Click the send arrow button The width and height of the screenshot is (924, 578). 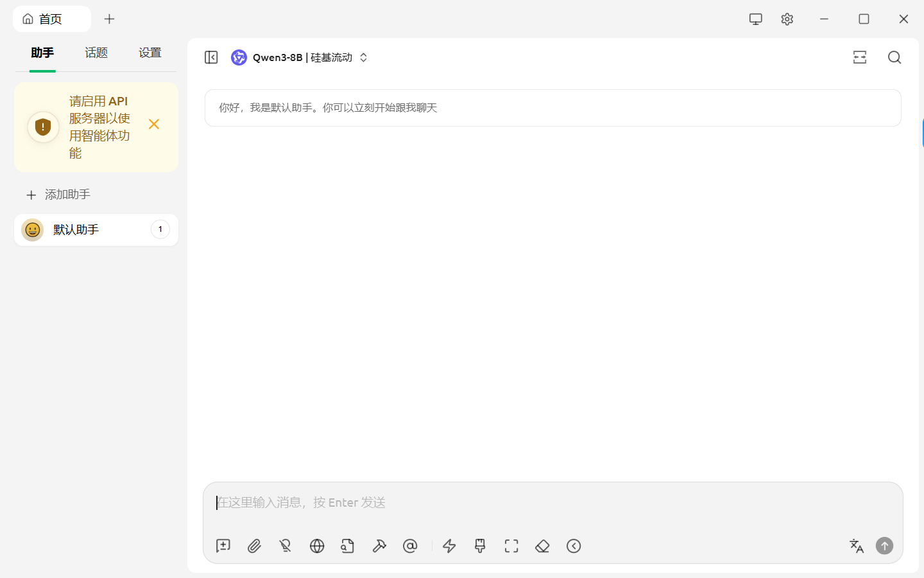(x=885, y=546)
